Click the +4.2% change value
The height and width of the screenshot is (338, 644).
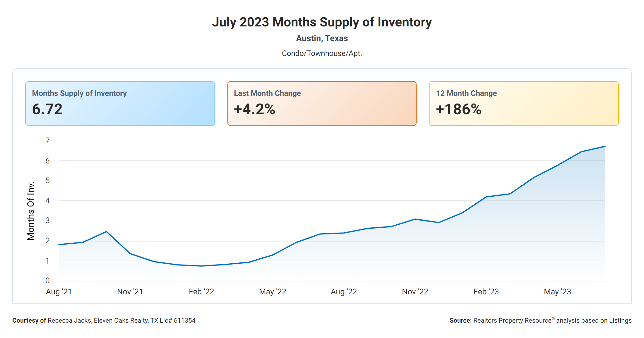tap(254, 109)
